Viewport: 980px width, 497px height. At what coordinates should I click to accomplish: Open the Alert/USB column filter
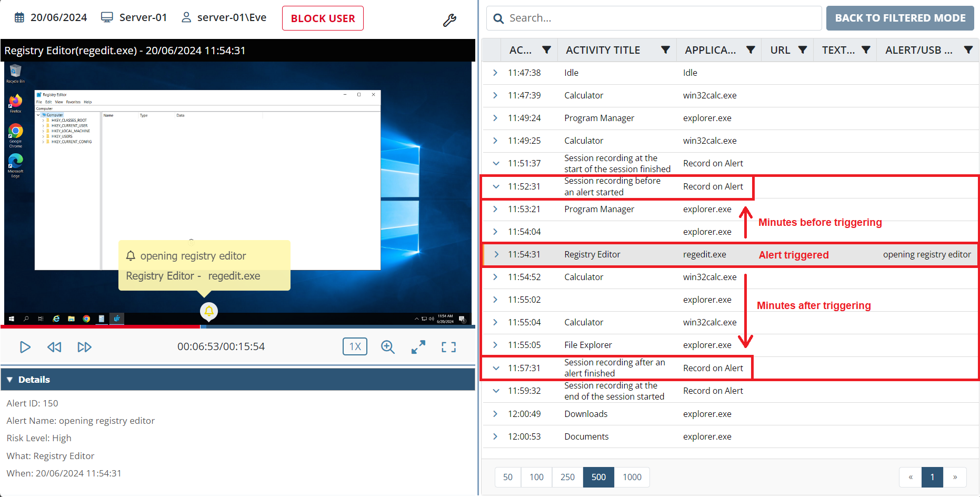point(968,50)
